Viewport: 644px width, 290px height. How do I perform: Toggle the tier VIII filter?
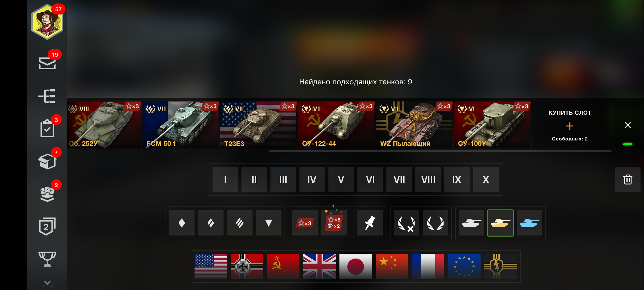point(428,179)
